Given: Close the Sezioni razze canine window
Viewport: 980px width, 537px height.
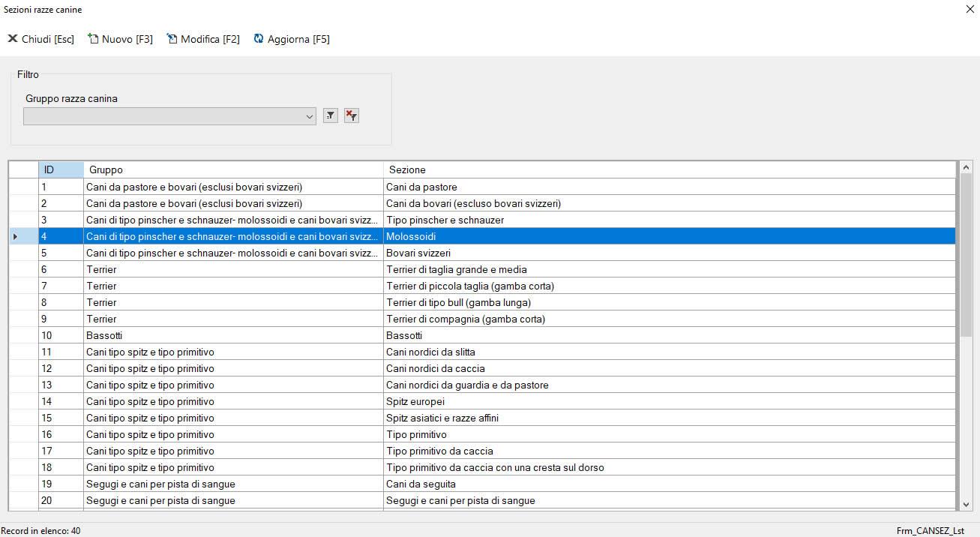Looking at the screenshot, I should pos(969,10).
